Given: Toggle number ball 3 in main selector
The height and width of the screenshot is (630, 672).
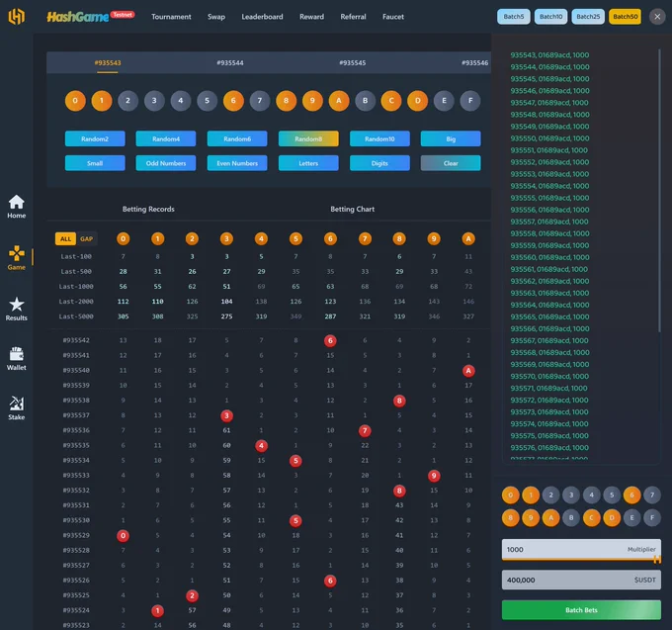Looking at the screenshot, I should (154, 101).
